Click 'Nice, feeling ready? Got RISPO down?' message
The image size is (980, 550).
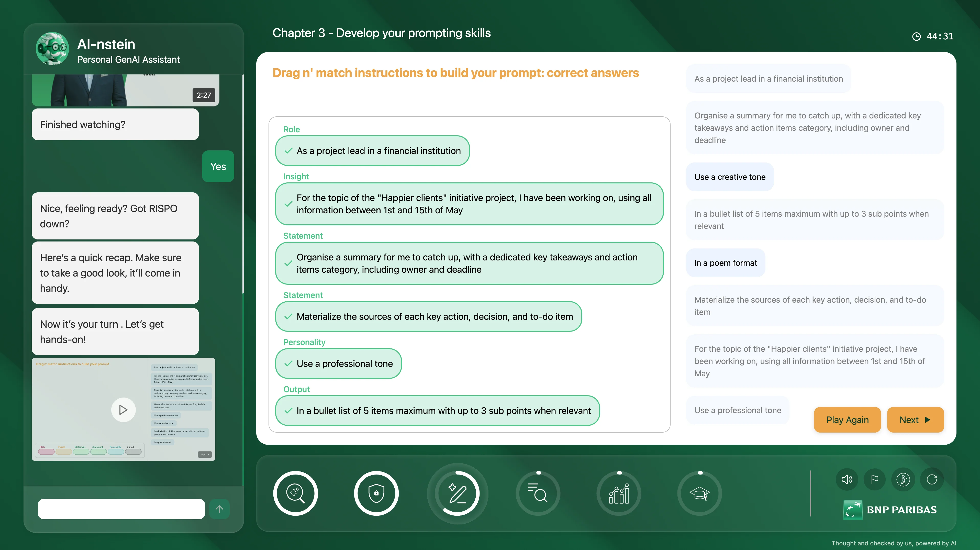click(x=115, y=216)
